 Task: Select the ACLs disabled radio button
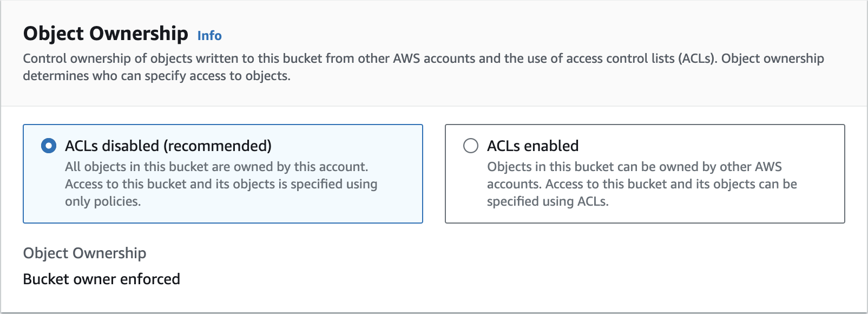pyautogui.click(x=49, y=146)
